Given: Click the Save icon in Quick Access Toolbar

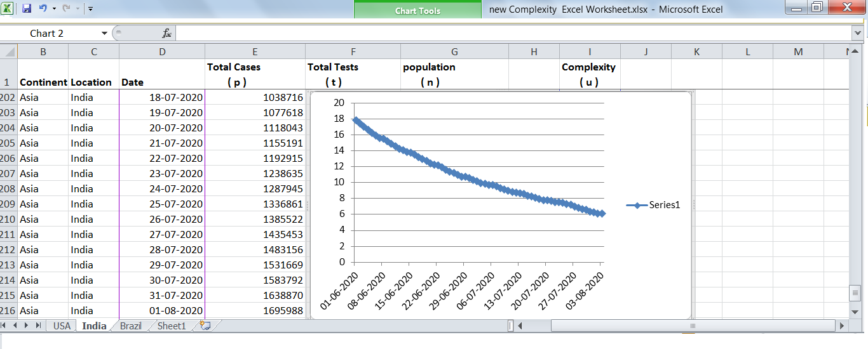Looking at the screenshot, I should click(27, 9).
